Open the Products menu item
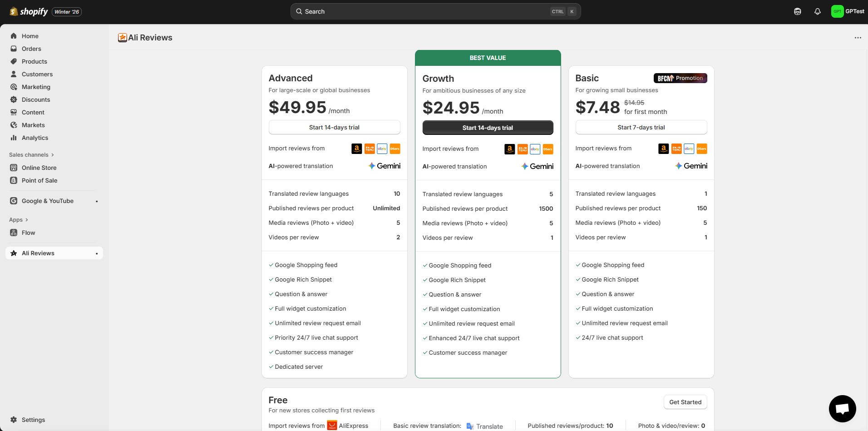The height and width of the screenshot is (431, 868). click(35, 61)
